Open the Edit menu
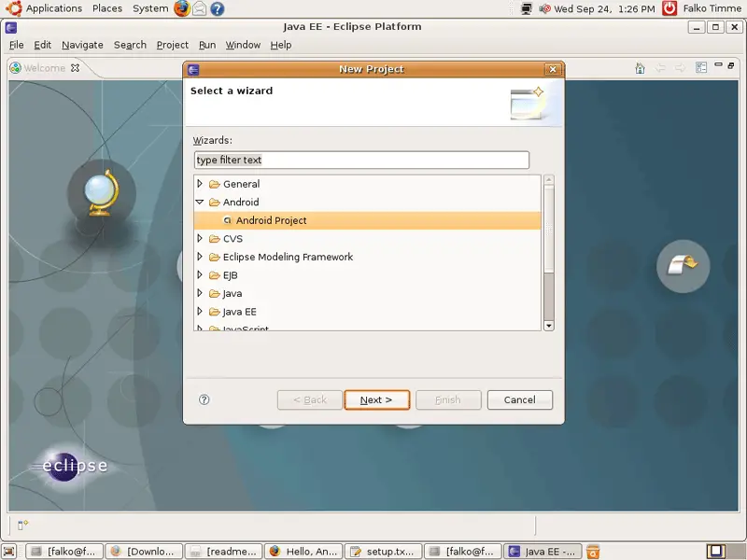 pyautogui.click(x=42, y=45)
